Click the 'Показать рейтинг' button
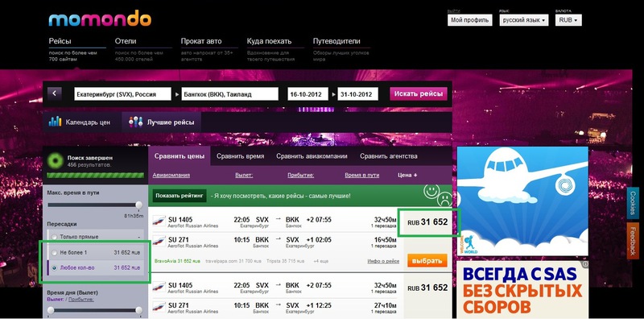Viewport: 644px width, 319px height. (x=180, y=196)
